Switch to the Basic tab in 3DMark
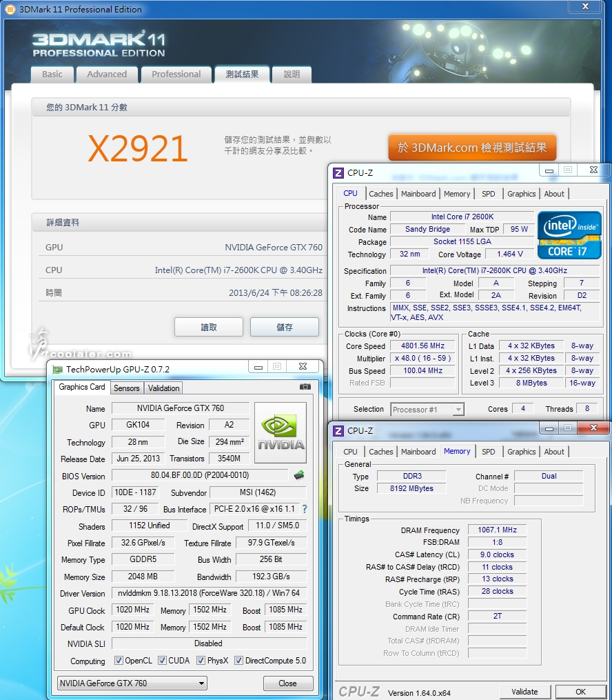This screenshot has width=612, height=700. pyautogui.click(x=52, y=74)
